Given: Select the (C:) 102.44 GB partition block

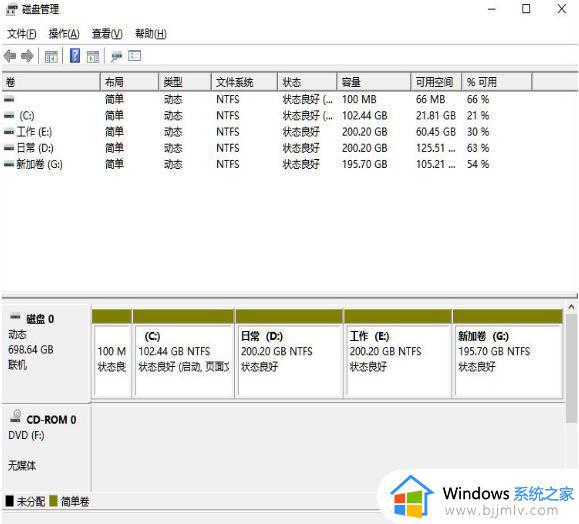Looking at the screenshot, I should [x=184, y=354].
